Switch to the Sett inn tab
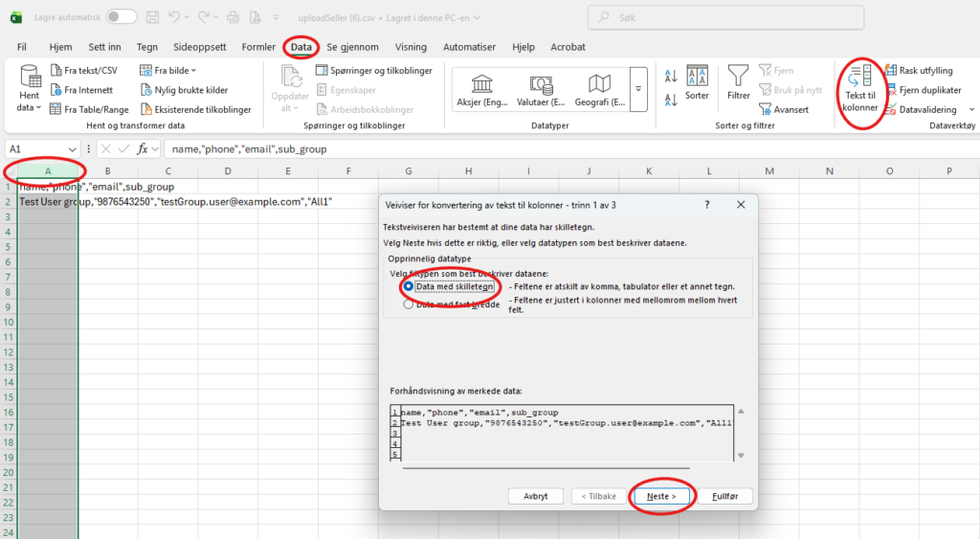The width and height of the screenshot is (980, 539). 104,46
